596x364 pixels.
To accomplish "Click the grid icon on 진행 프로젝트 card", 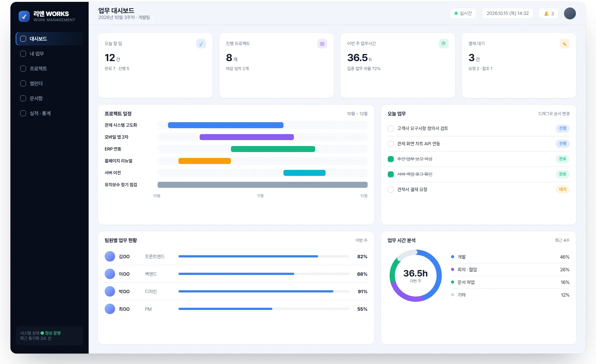I will [322, 44].
